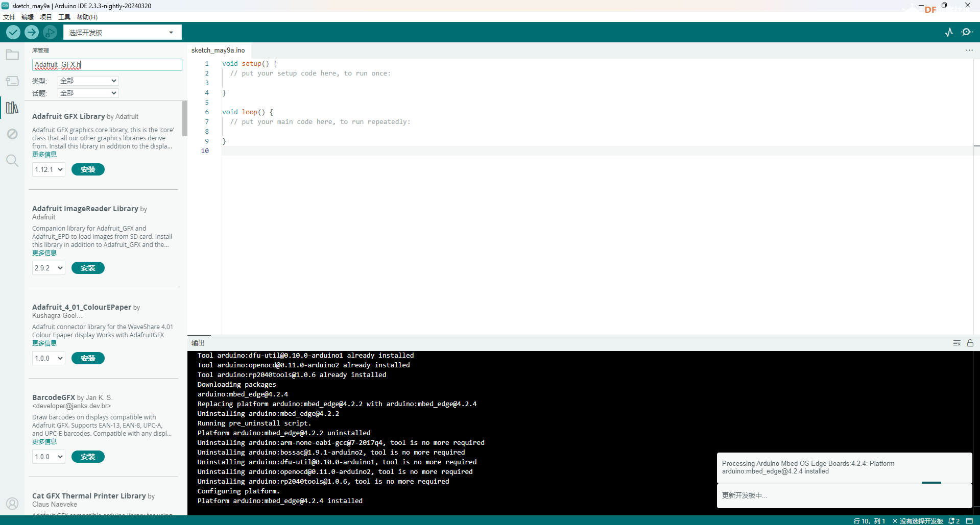The image size is (980, 525).
Task: Click the 'Cat GFX Thermal Printer Library' title
Action: 89,496
